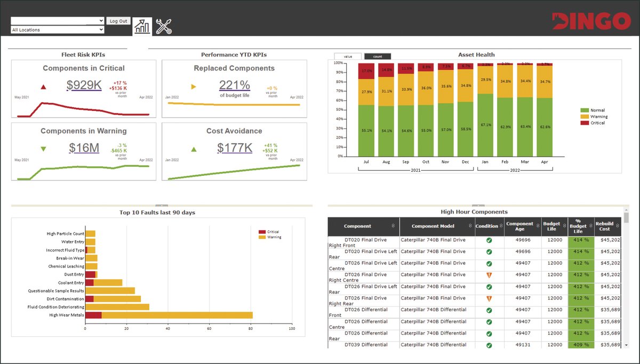Click the Fluid Condition Deteriorating bar
This screenshot has height=364, width=640.
117,307
